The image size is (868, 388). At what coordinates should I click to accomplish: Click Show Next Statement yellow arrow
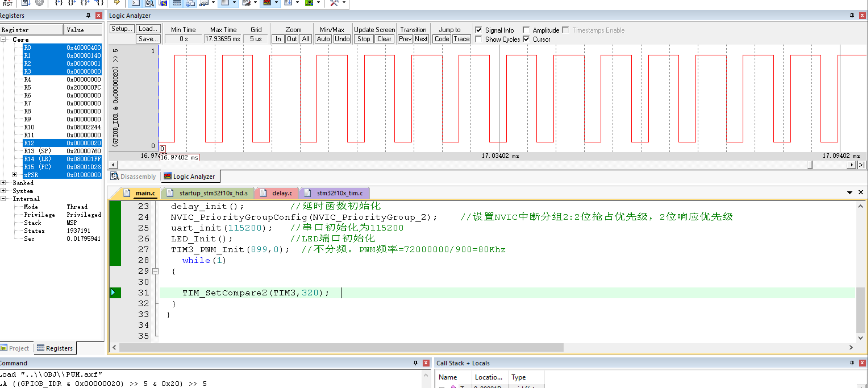tap(117, 3)
